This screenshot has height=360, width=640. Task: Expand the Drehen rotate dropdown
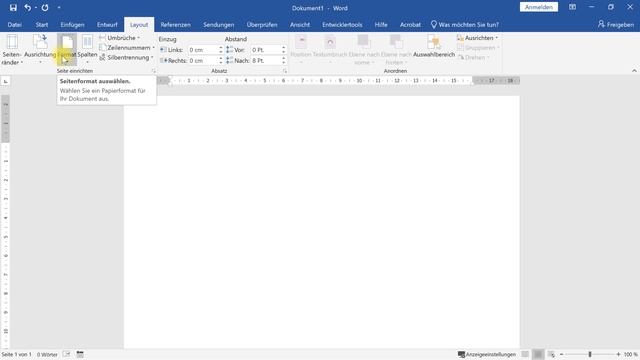[474, 58]
